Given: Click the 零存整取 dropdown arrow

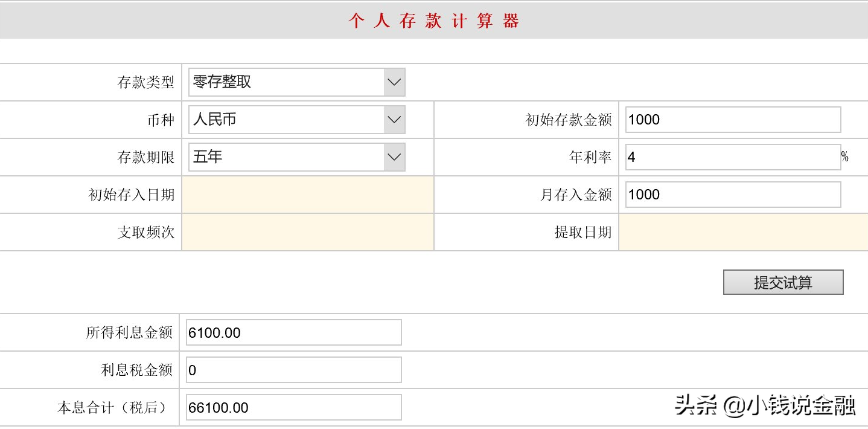Looking at the screenshot, I should [394, 82].
